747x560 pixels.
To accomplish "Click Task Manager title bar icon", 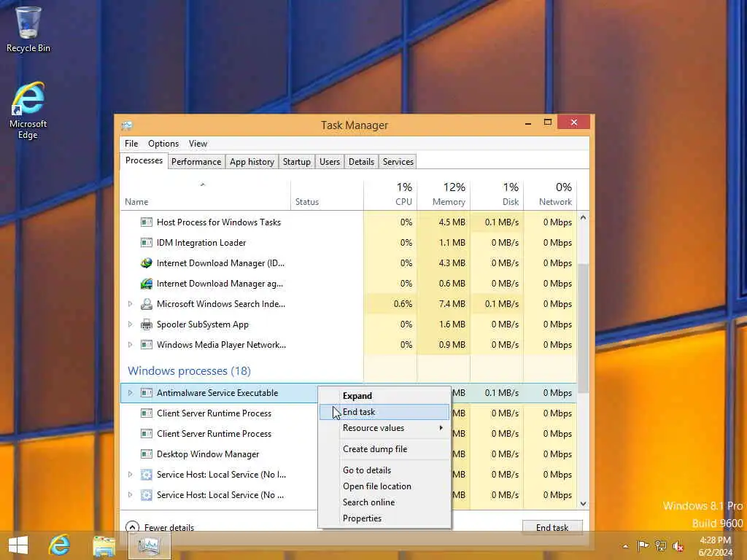I will click(x=127, y=125).
